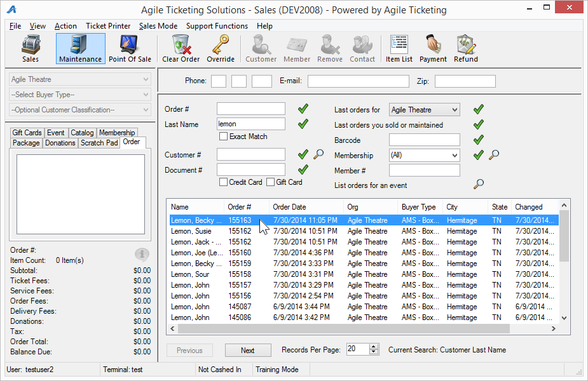Open the Support Functions menu
Viewport: 588px width, 381px height.
(217, 26)
